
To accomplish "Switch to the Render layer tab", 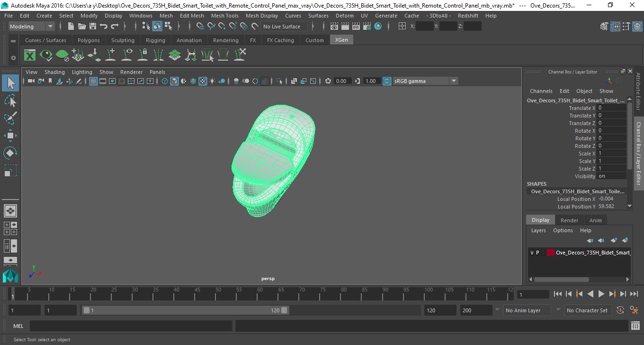I will click(569, 220).
